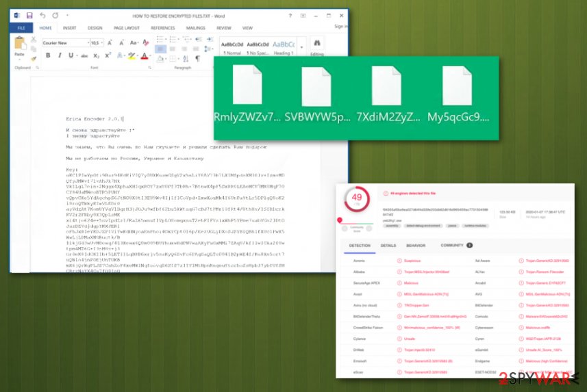Increase font size with Grow Font
587x392 pixels.
point(110,43)
